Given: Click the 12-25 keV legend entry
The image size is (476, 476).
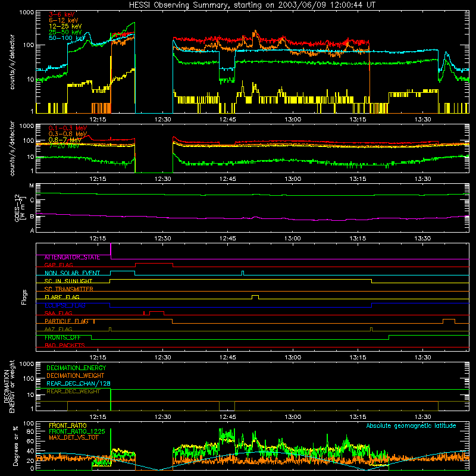Looking at the screenshot, I should [65, 26].
